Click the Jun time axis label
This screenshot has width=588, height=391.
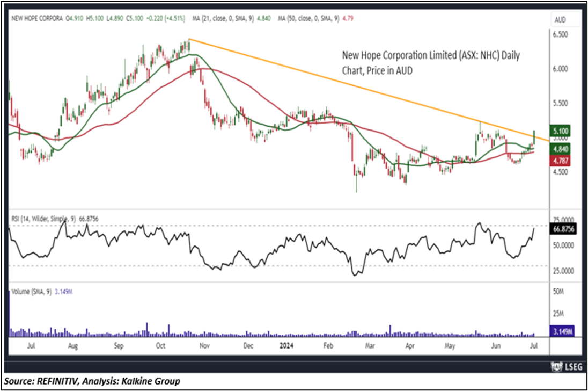(x=496, y=345)
